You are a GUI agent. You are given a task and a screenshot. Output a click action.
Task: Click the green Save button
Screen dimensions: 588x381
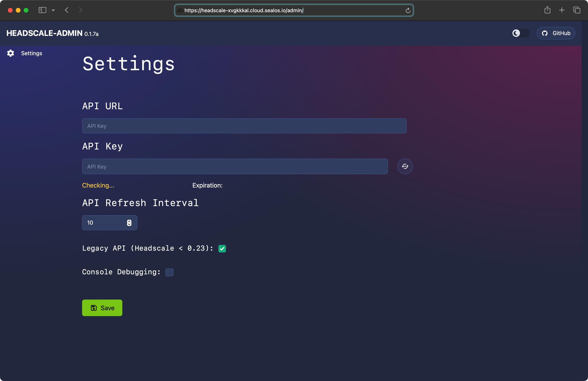coord(102,308)
